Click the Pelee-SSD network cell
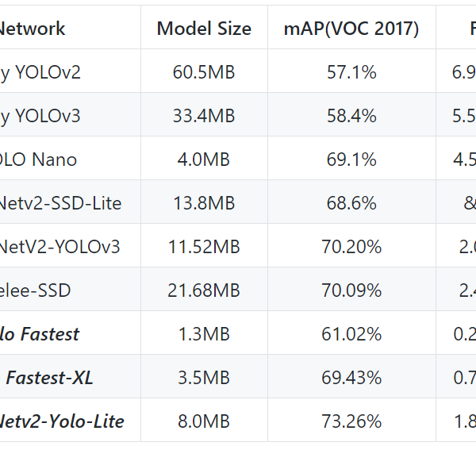This screenshot has height=450, width=476. coord(36,290)
